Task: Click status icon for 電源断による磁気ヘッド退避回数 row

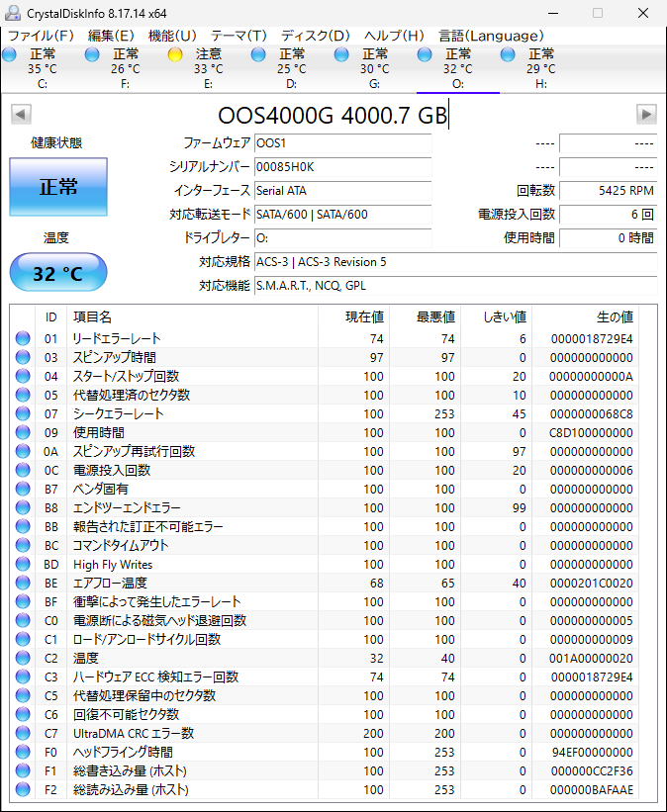Action: click(x=23, y=620)
